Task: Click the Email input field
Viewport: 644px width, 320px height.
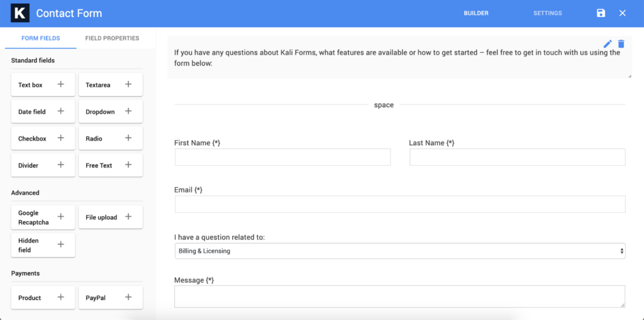Action: point(400,204)
